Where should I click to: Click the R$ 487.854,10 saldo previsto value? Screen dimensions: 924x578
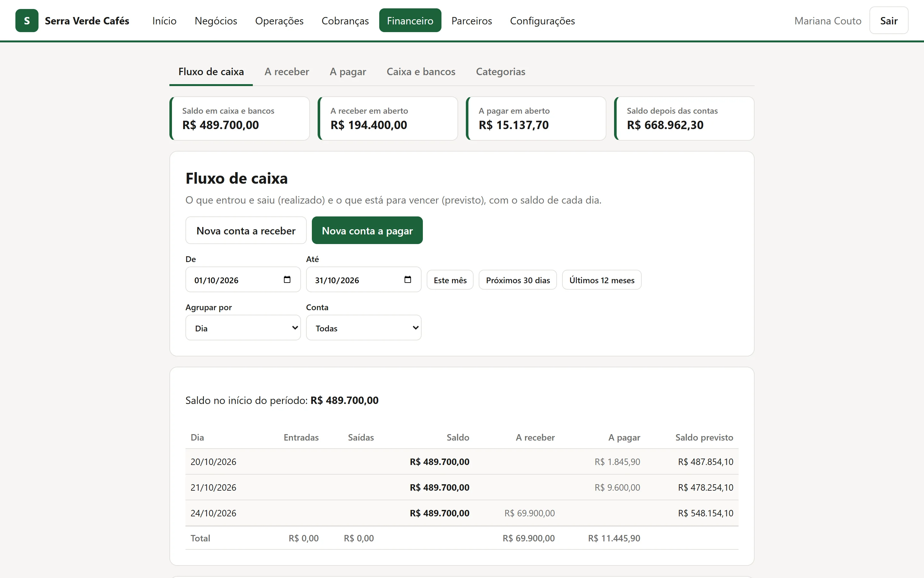[x=706, y=462]
